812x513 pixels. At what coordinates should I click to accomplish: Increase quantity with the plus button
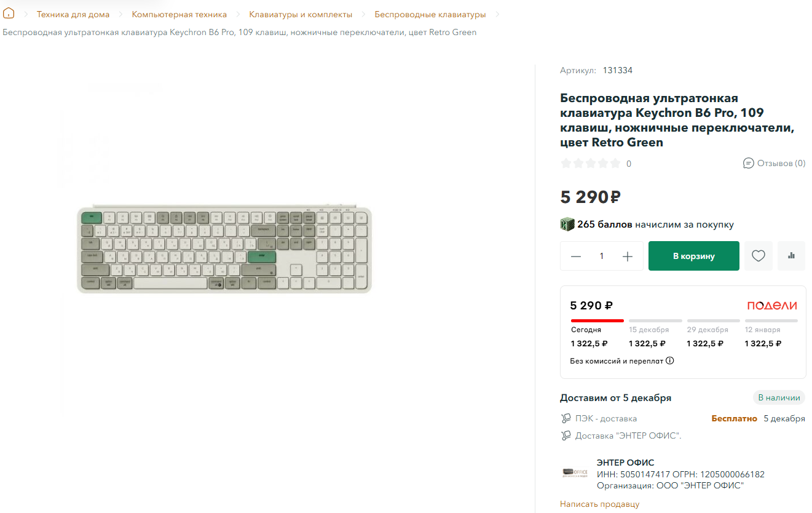coord(628,256)
